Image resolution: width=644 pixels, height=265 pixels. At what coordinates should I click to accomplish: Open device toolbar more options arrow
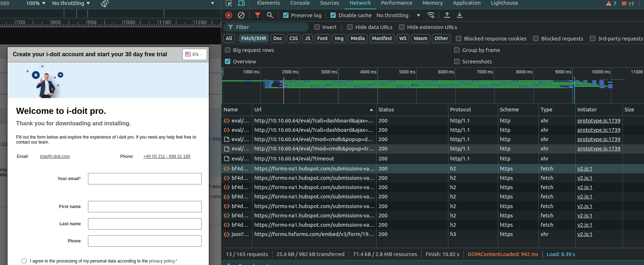click(212, 3)
